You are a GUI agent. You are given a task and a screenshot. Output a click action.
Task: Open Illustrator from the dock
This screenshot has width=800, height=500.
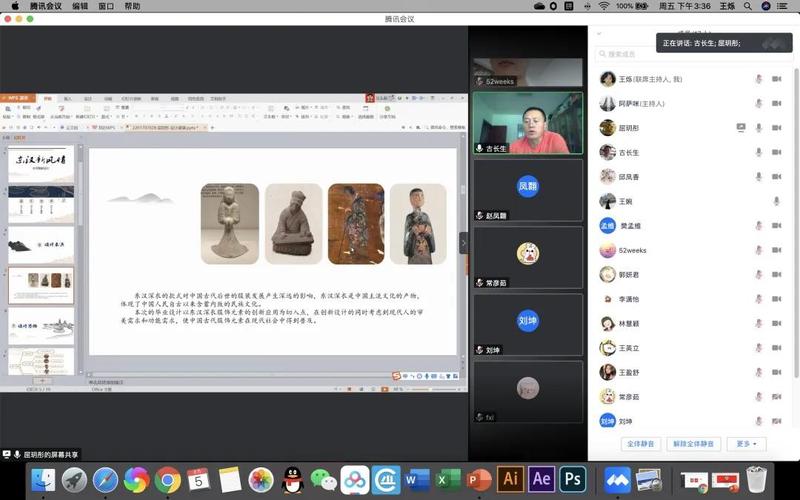510,479
